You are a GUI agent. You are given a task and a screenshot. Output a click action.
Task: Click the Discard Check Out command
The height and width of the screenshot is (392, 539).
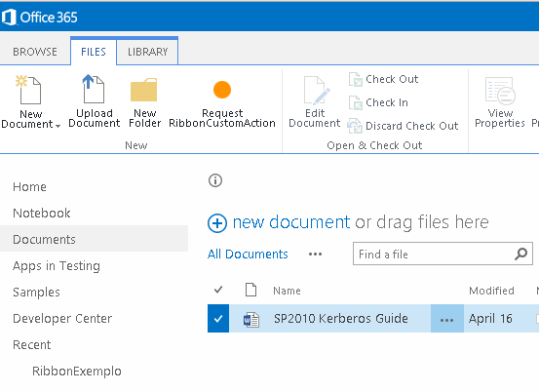pos(403,126)
